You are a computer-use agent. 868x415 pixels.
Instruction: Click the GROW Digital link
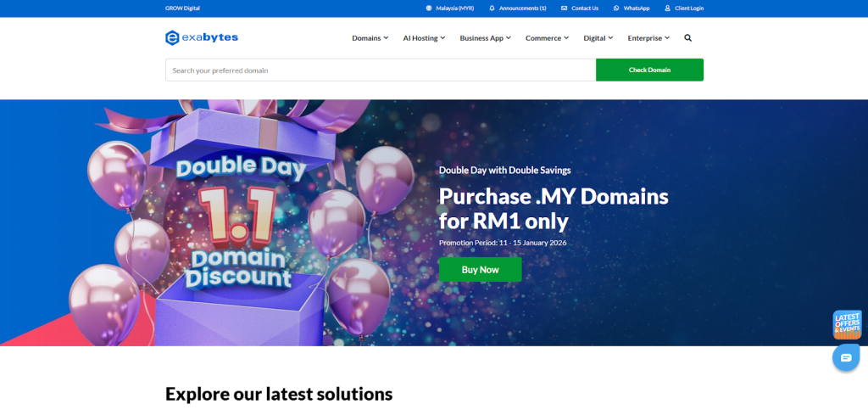point(183,8)
